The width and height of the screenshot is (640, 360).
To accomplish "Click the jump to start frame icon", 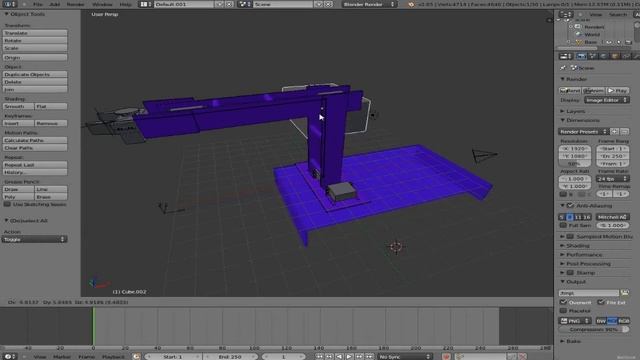I will point(320,356).
